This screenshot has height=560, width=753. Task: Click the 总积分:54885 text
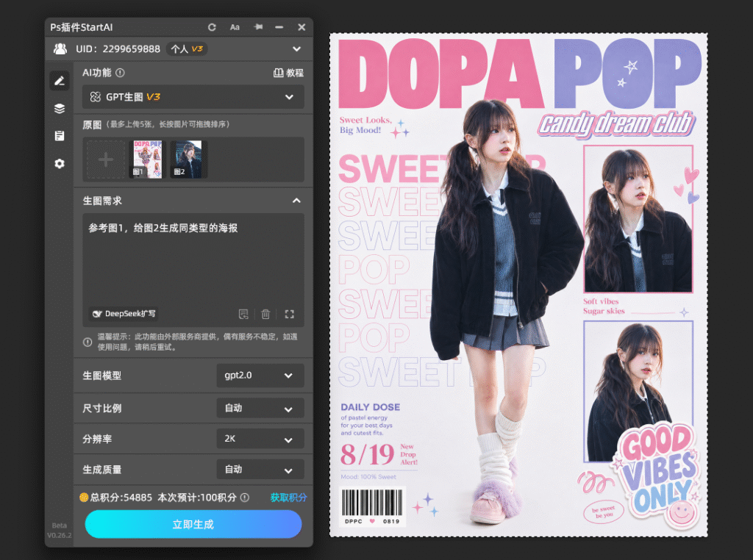coord(121,498)
